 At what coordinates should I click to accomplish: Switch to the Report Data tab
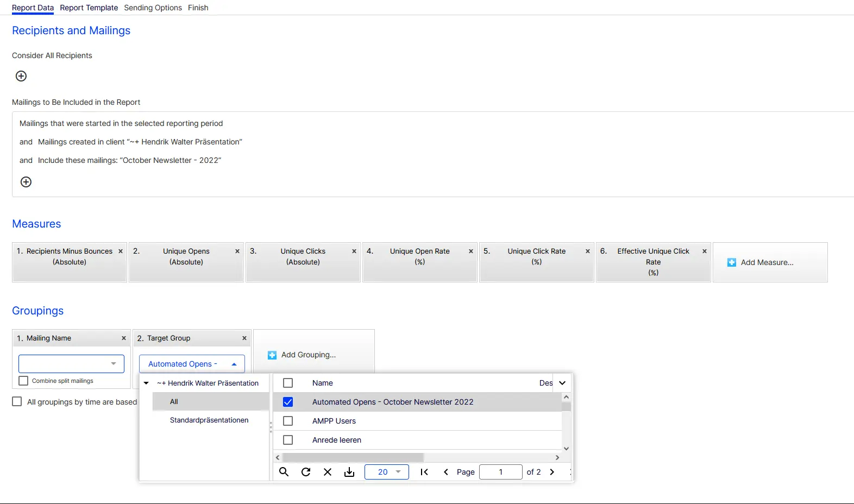(33, 8)
